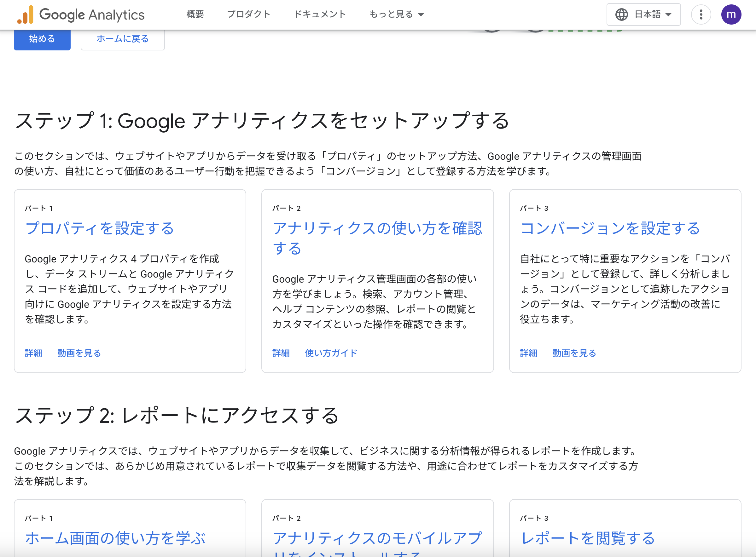Expand the もっと見る menu
756x557 pixels.
pyautogui.click(x=396, y=14)
